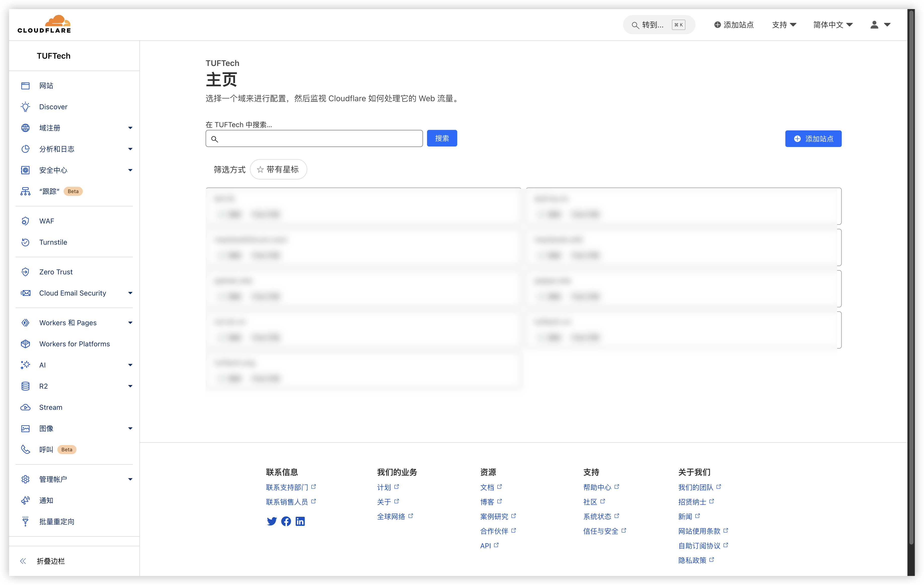Viewport: 924px width, 585px height.
Task: Click the Zero Trust shield icon
Action: tap(25, 272)
